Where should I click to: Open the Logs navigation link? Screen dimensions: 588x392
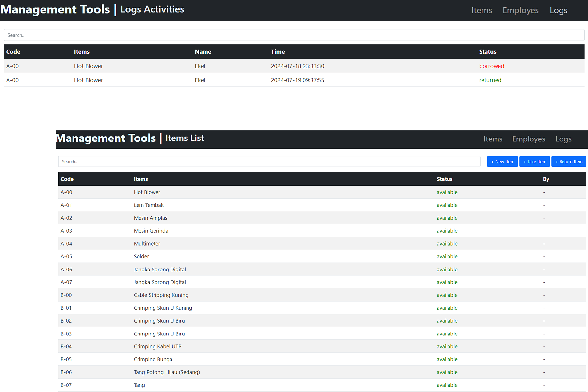(x=558, y=10)
